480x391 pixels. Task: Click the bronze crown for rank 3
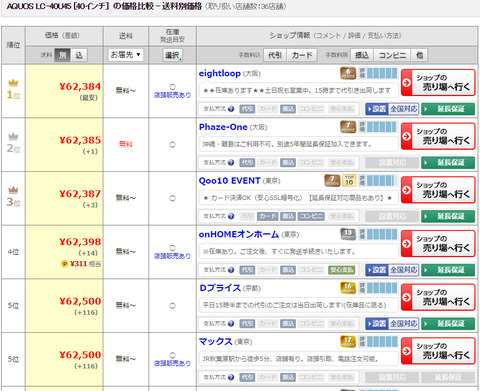point(13,190)
